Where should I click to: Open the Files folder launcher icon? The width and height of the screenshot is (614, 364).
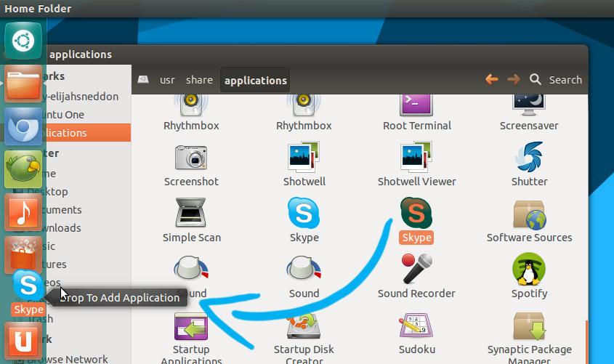23,84
